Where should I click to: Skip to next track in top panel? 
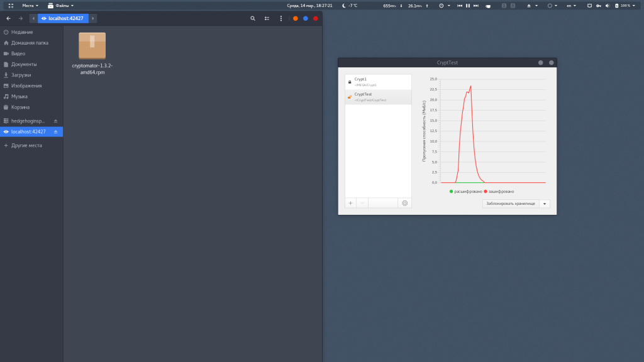476,5
